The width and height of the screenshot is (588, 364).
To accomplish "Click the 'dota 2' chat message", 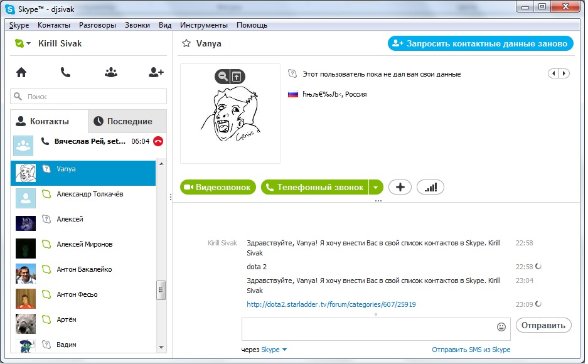I will (257, 267).
